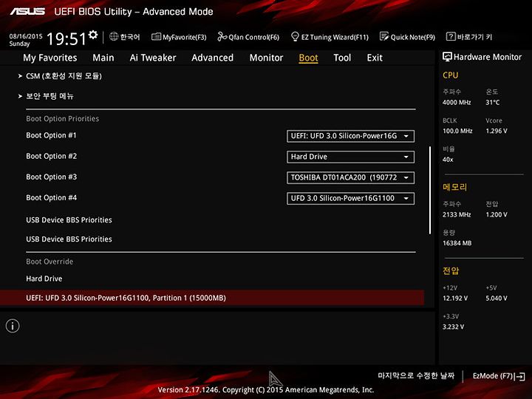Open the Tool tab

(342, 58)
